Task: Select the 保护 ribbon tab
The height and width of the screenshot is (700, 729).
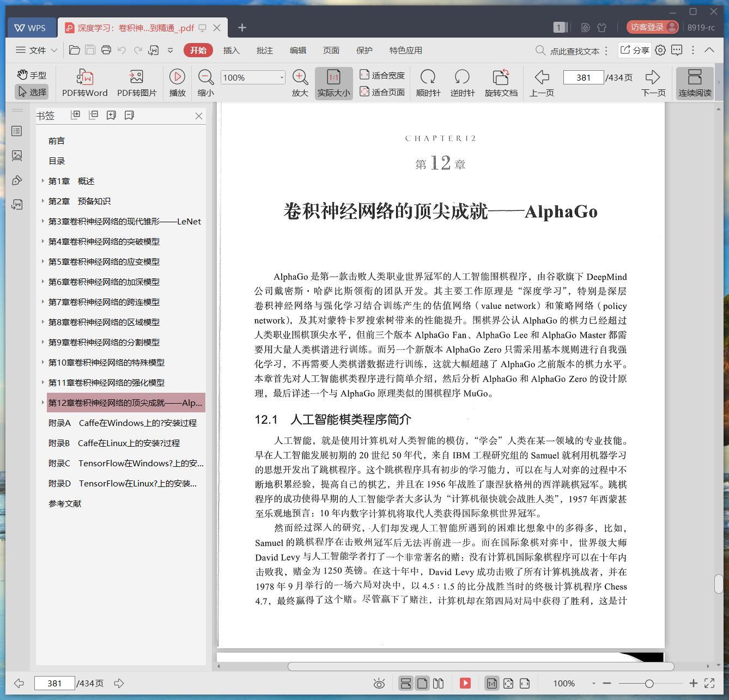Action: point(364,50)
